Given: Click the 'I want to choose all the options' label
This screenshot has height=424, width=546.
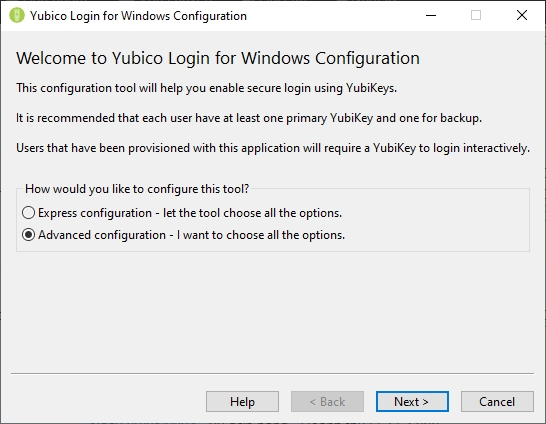Looking at the screenshot, I should 261,235.
